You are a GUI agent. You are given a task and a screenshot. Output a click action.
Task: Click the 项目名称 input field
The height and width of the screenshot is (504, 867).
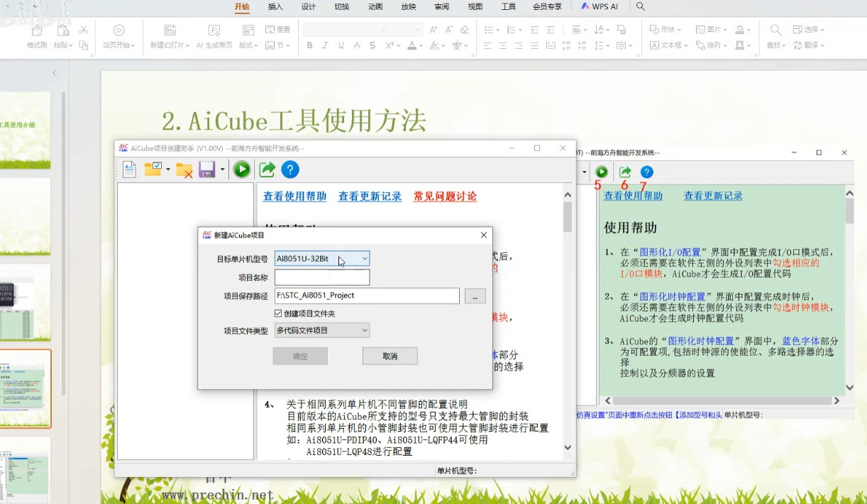click(321, 277)
